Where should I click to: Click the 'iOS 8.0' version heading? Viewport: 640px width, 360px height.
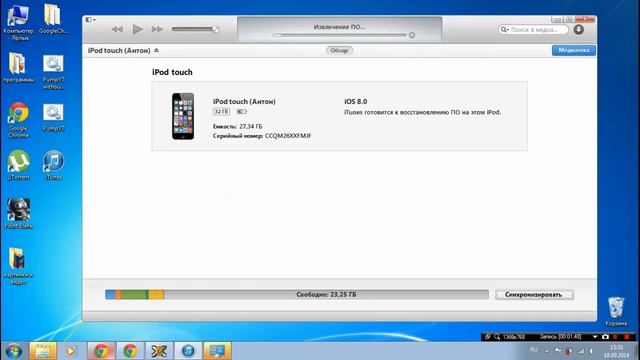(356, 101)
